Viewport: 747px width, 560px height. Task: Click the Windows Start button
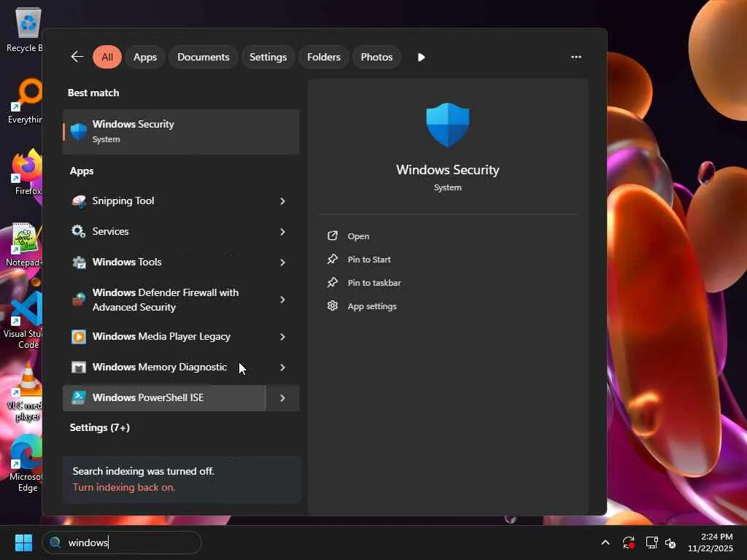(23, 542)
